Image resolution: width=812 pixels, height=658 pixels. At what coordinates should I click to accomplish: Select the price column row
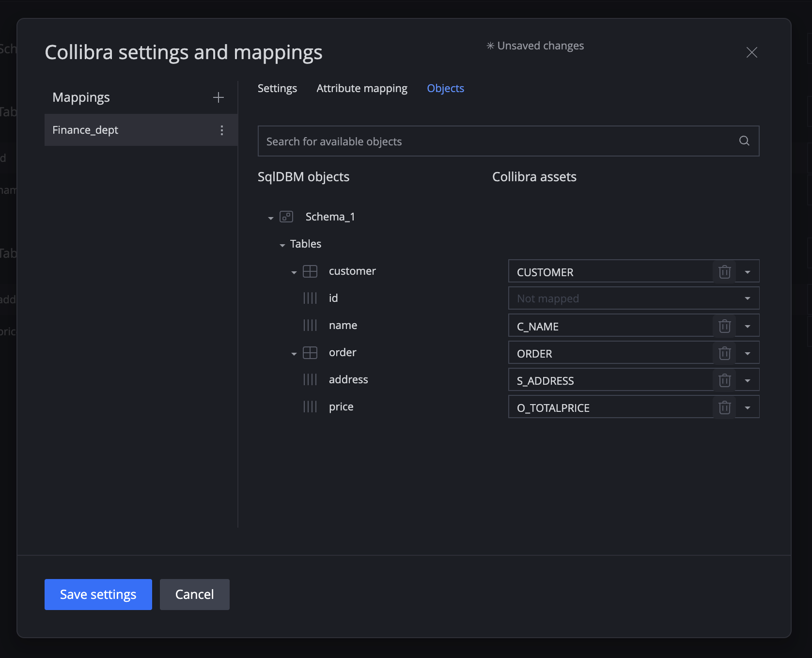tap(341, 407)
